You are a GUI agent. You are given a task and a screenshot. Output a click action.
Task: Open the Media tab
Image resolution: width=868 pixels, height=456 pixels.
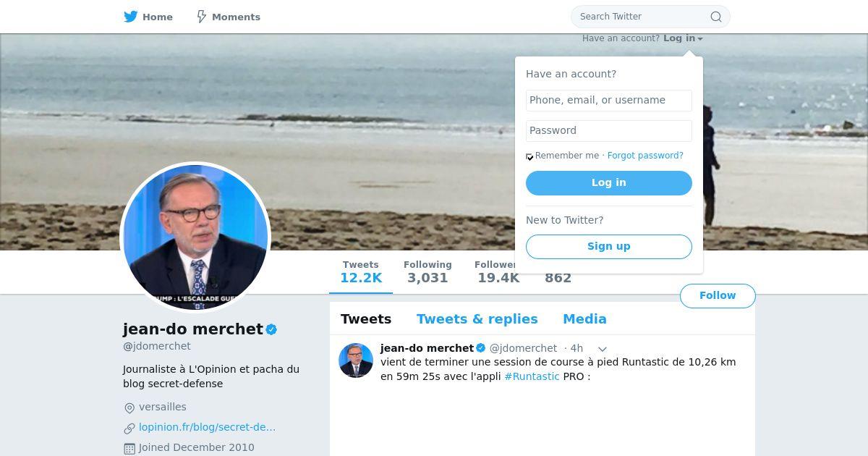coord(584,319)
